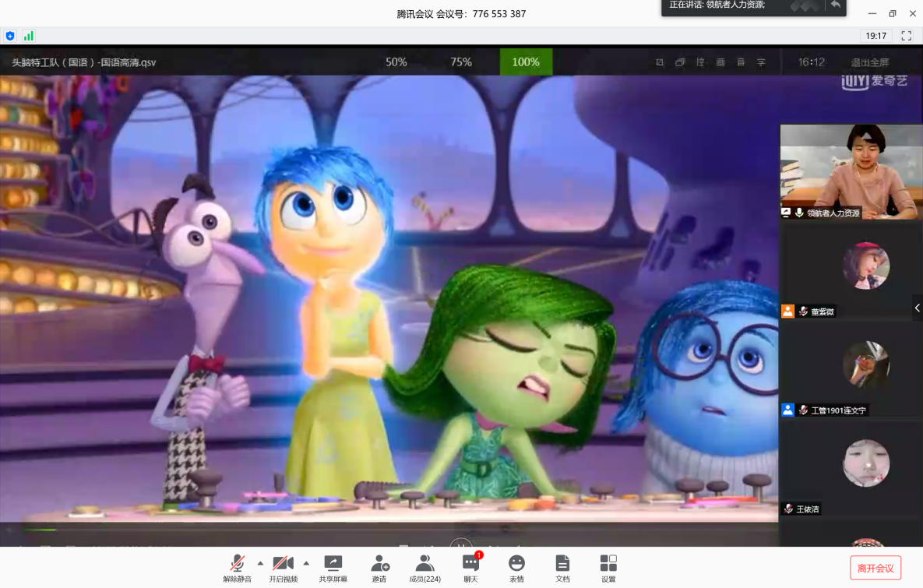Click the player clock reading 16:12
The image size is (923, 588).
pyautogui.click(x=811, y=62)
